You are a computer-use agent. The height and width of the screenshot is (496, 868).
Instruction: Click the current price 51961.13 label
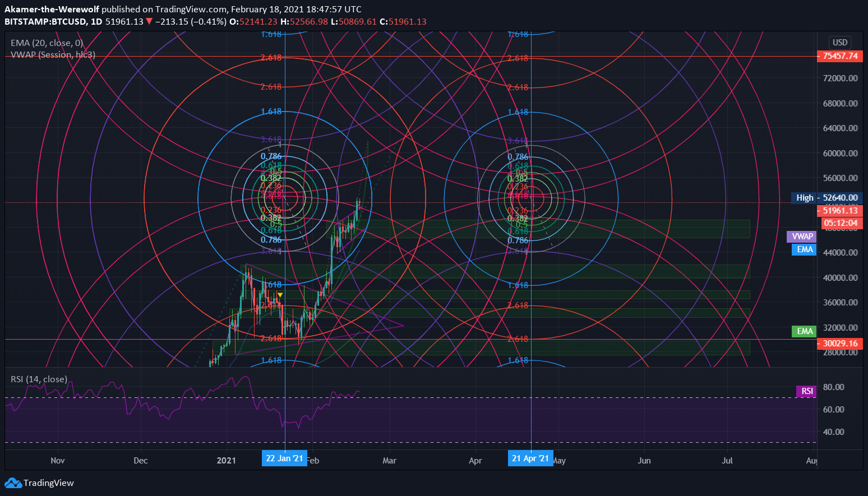839,211
